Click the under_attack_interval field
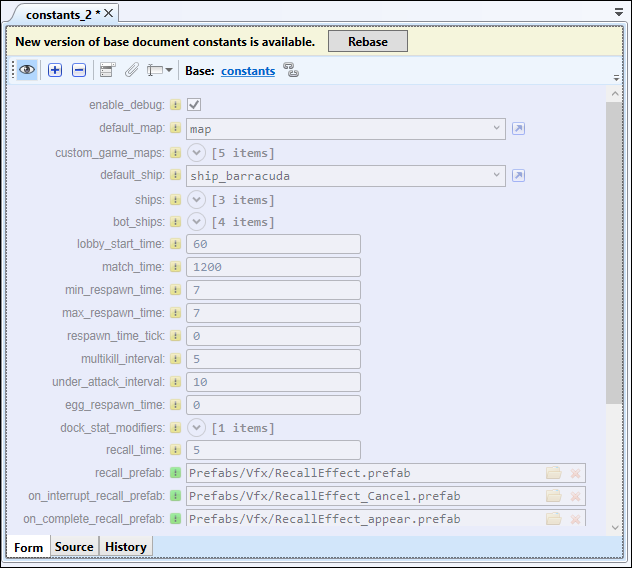The width and height of the screenshot is (632, 568). point(273,382)
